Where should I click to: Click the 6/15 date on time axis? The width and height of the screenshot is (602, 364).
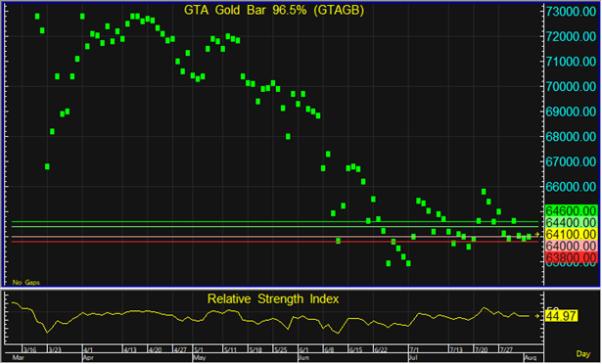[355, 349]
